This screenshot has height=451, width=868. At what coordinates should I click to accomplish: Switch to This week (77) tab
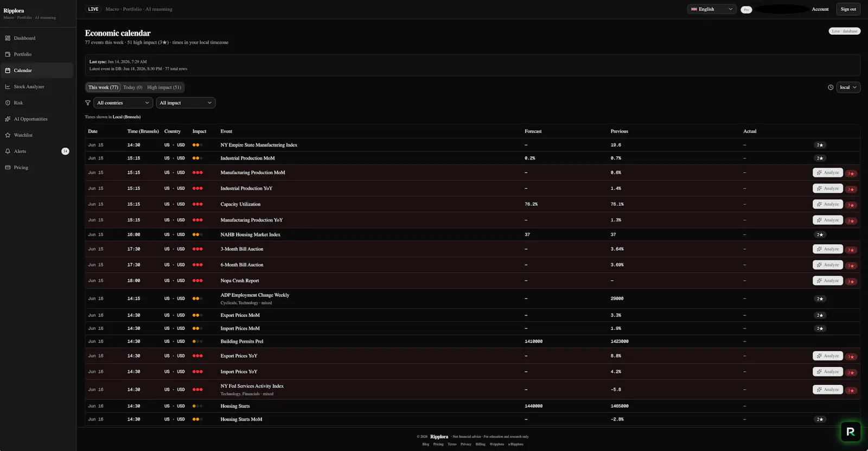(103, 87)
